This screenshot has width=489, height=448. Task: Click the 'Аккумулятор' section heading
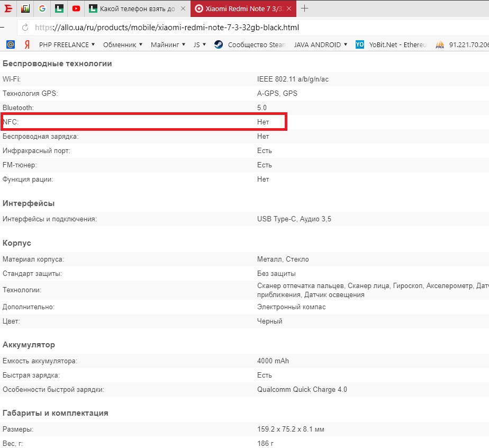(29, 345)
